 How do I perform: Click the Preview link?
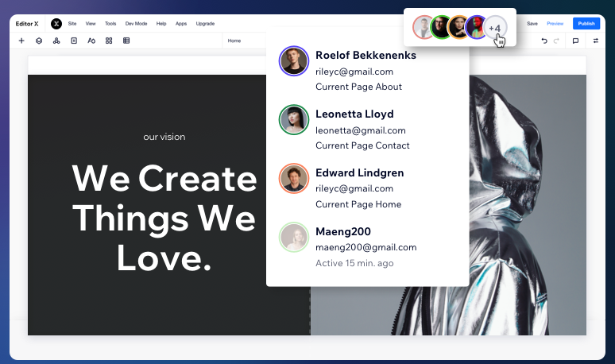[x=555, y=24]
